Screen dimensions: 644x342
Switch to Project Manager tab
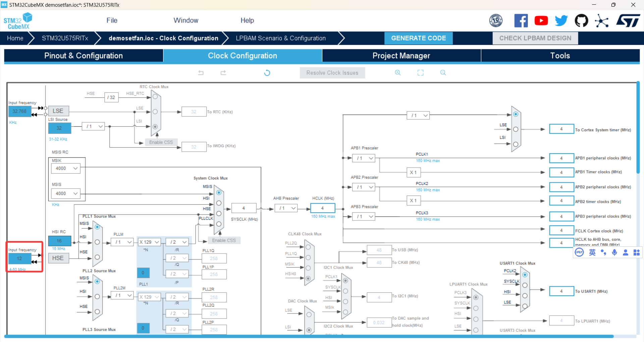pos(401,56)
